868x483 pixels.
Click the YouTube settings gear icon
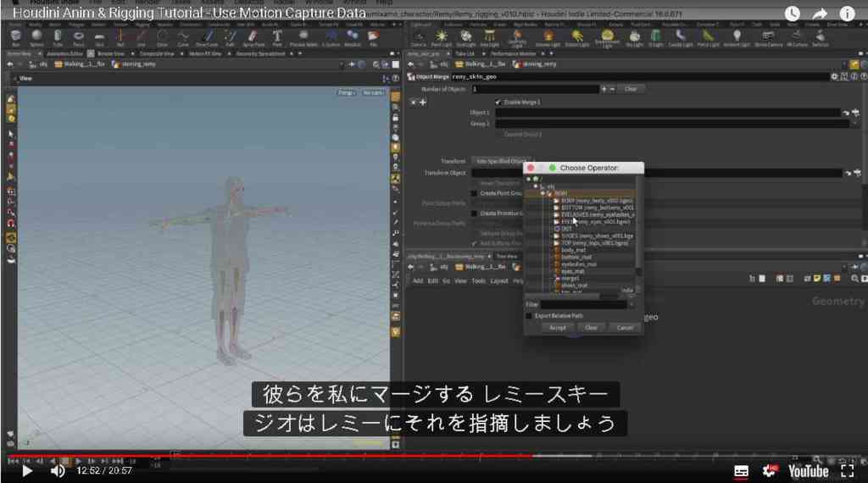(x=770, y=471)
